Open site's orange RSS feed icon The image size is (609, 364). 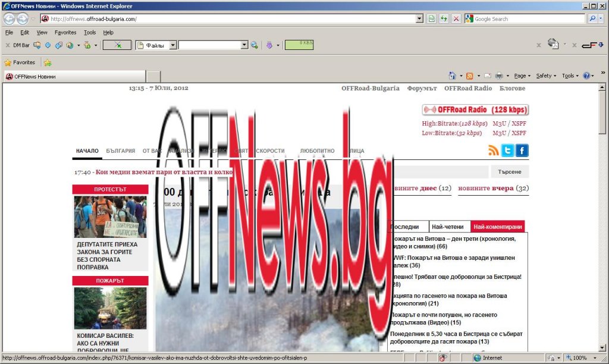point(493,150)
